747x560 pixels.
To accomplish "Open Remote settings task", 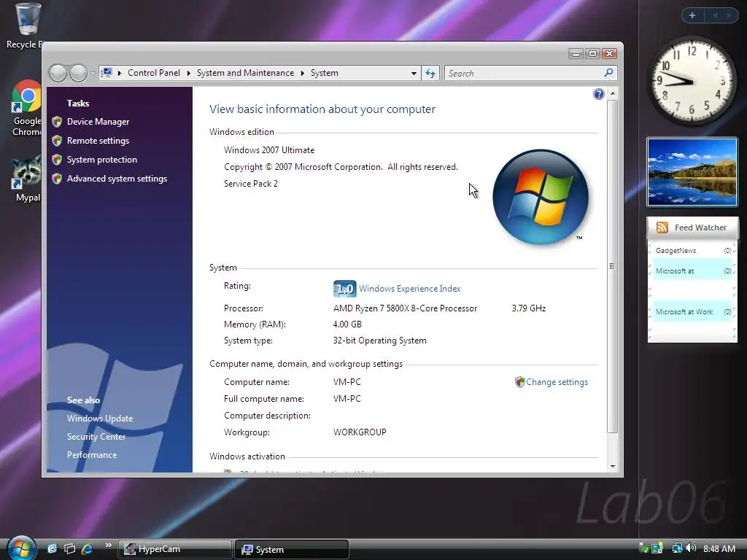I will coord(98,141).
